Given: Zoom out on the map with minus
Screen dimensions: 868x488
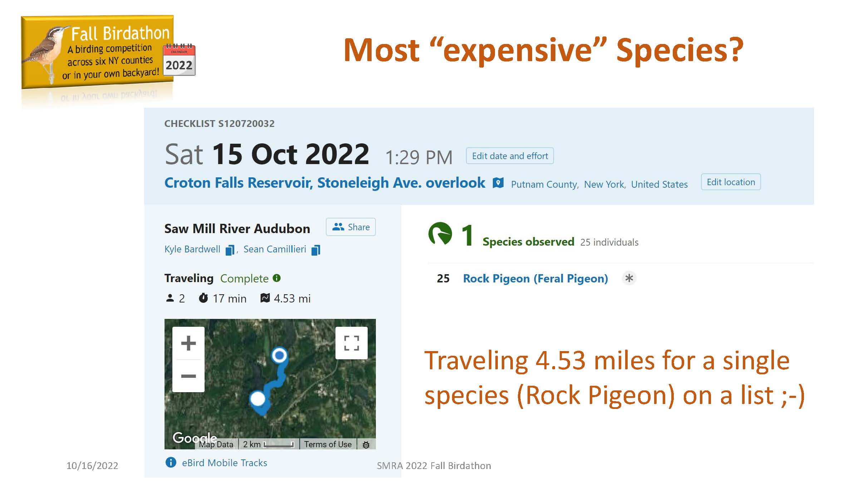Looking at the screenshot, I should coord(188,376).
